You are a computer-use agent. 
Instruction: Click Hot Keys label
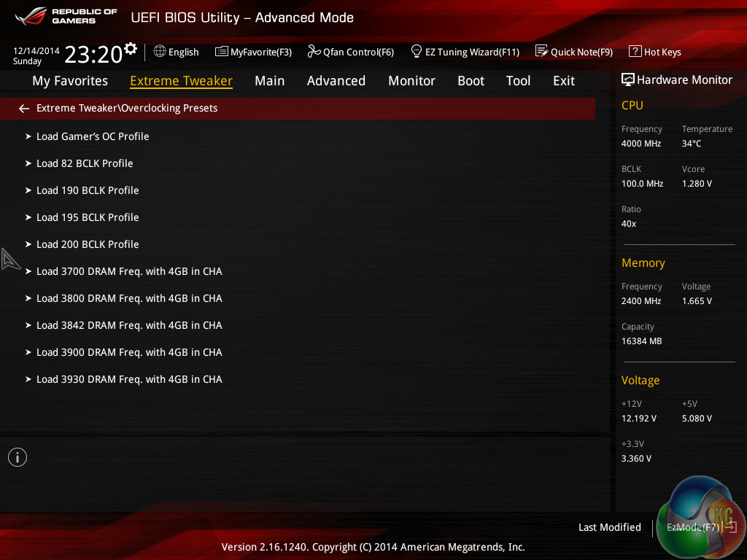(662, 52)
